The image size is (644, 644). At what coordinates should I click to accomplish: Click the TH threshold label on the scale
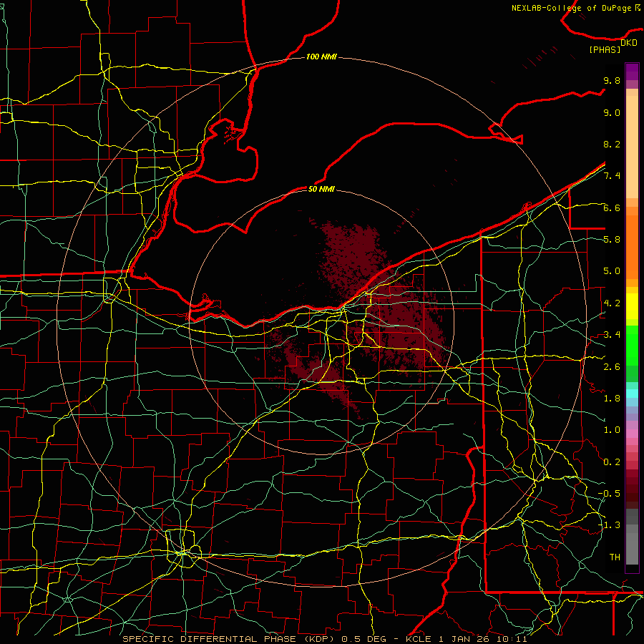tap(615, 557)
